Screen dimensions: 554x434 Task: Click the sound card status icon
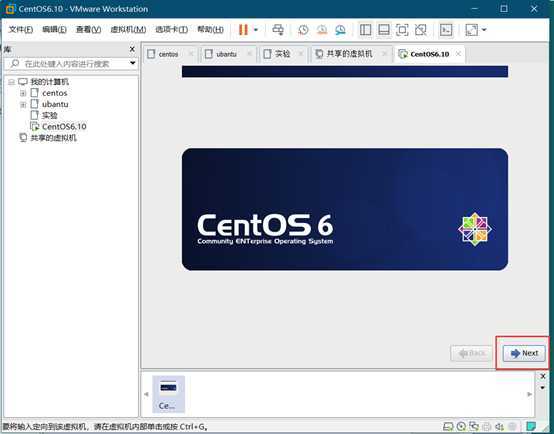pyautogui.click(x=500, y=427)
